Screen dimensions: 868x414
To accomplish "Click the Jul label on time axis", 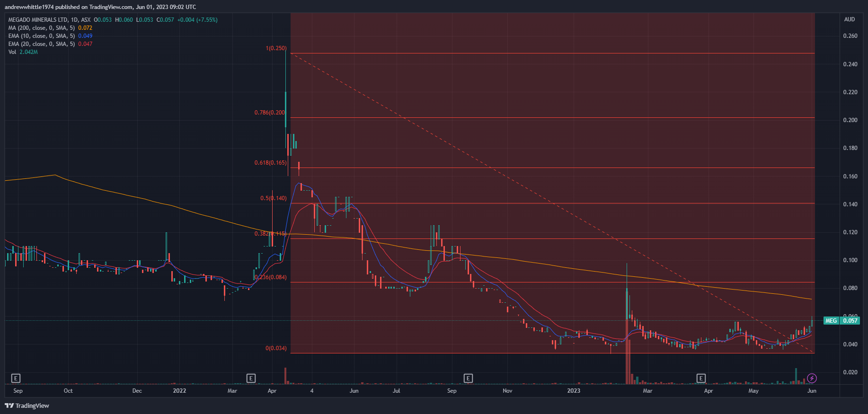I will 396,391.
